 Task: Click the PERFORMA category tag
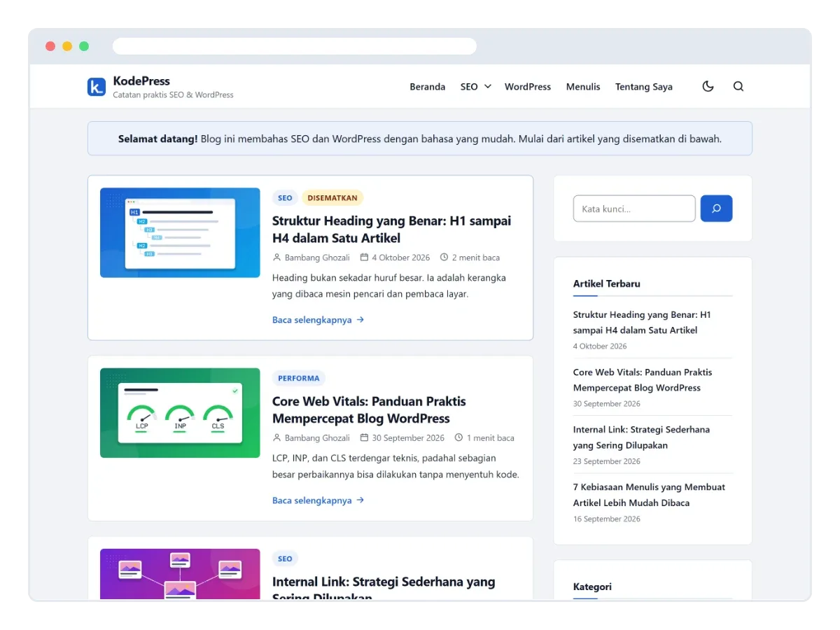click(x=299, y=379)
